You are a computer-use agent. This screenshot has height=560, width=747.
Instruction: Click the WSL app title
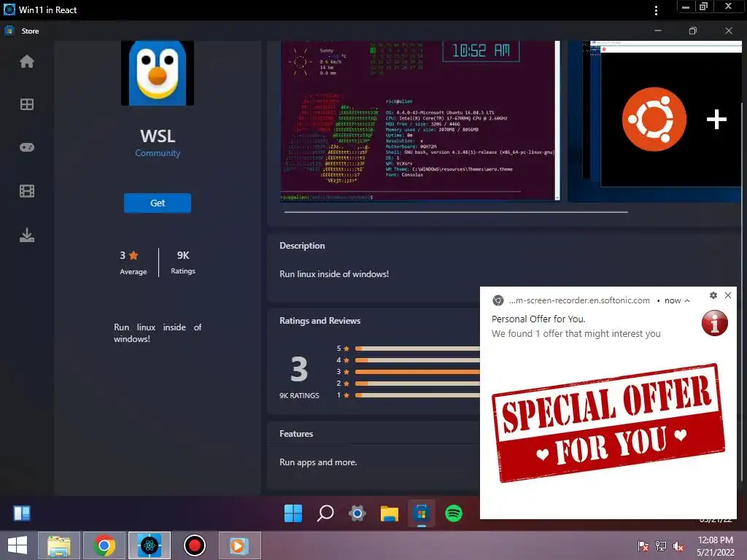[158, 136]
